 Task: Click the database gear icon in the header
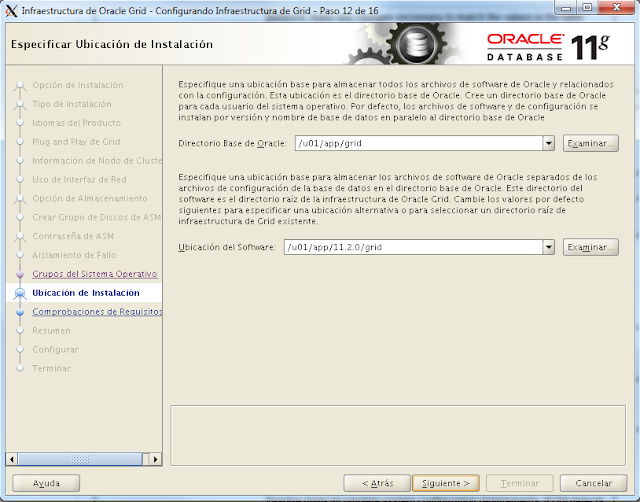(x=416, y=44)
